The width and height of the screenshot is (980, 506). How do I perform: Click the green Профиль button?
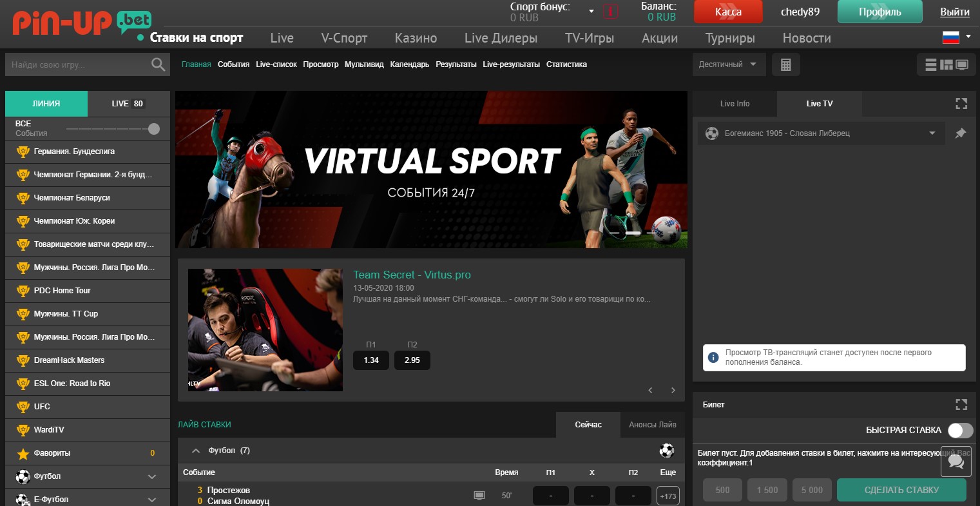(880, 12)
